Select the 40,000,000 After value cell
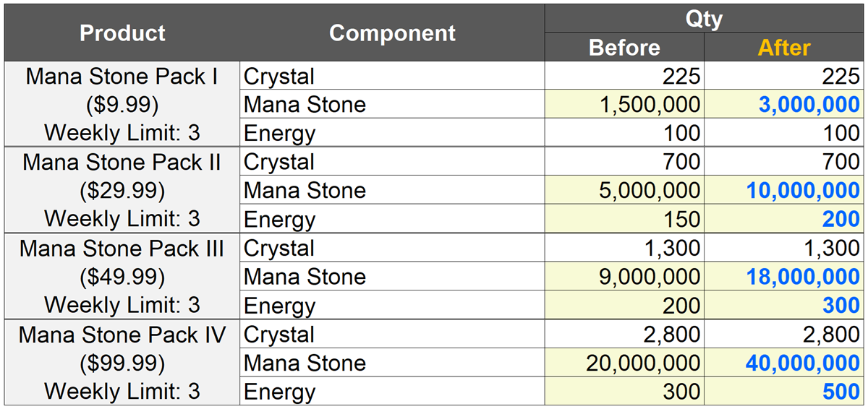 click(x=784, y=363)
